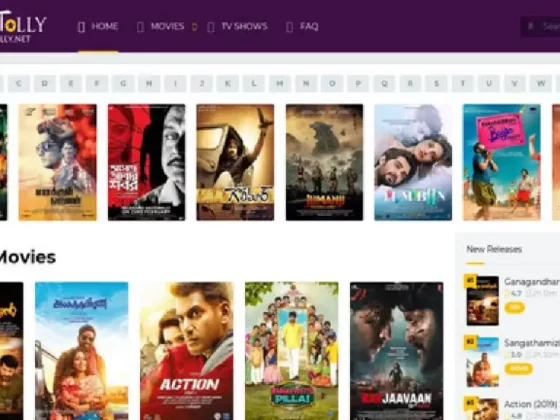560x420 pixels.
Task: Open Action (2019) thumbnail in New Releases
Action: (482, 409)
